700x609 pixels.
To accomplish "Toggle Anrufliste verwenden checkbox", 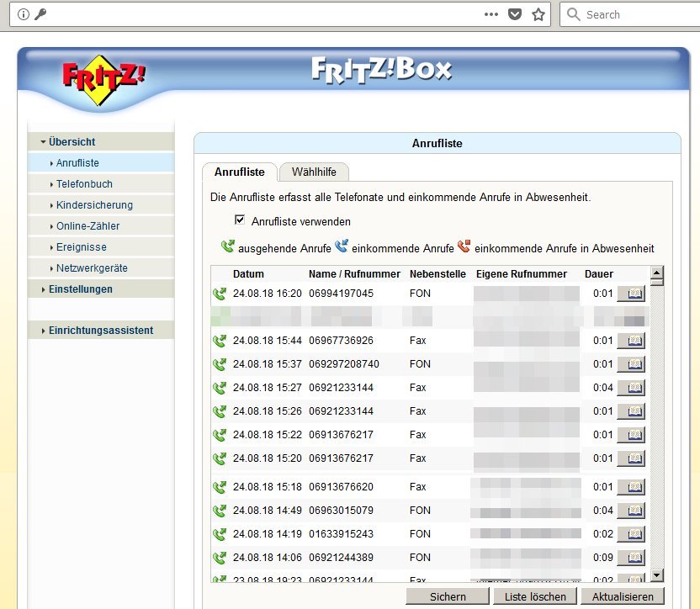I will point(240,220).
